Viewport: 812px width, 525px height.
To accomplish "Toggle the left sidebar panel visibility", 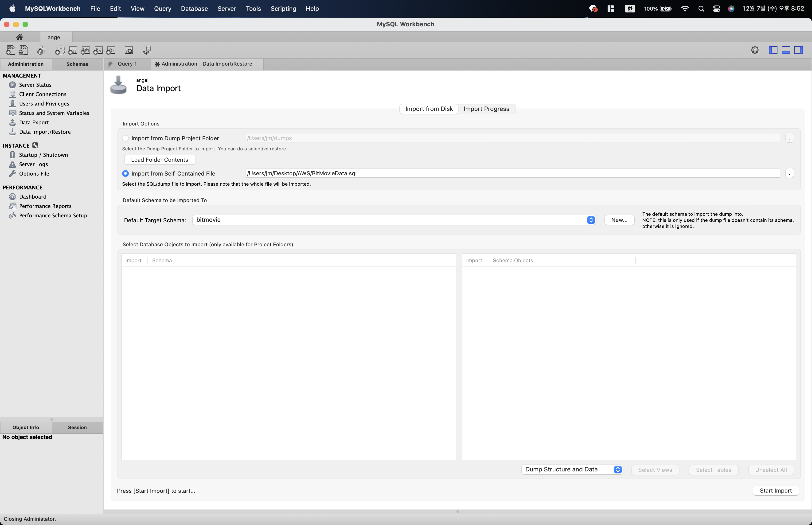I will pos(773,50).
